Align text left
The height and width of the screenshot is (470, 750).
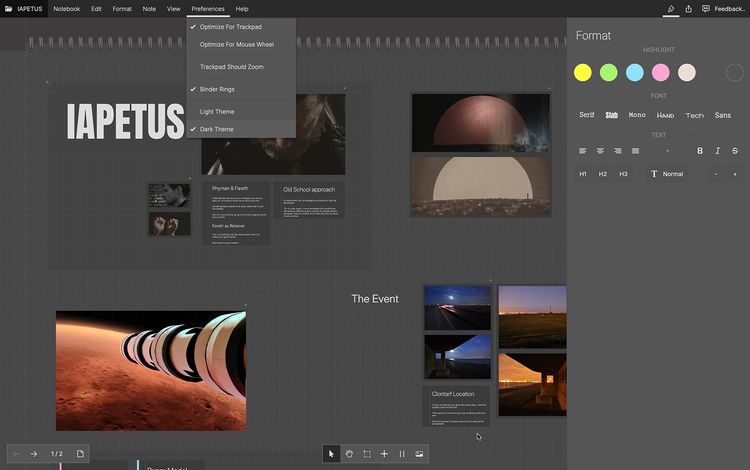[x=583, y=151]
